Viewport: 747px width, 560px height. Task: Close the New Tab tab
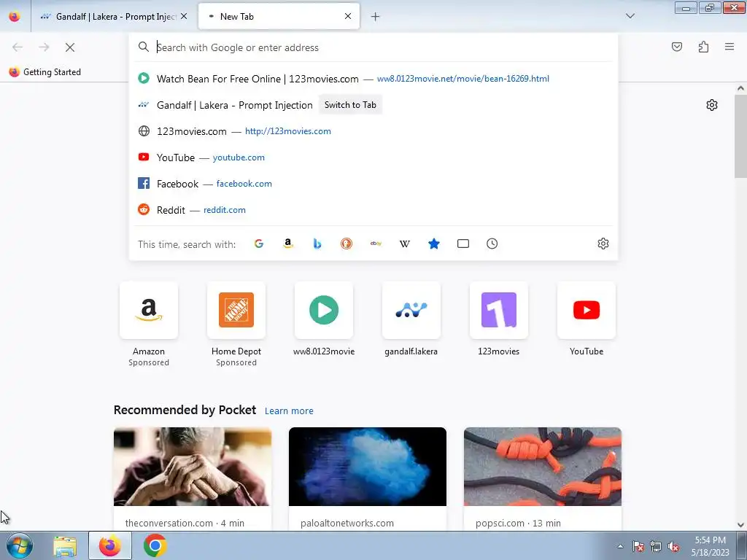point(348,16)
